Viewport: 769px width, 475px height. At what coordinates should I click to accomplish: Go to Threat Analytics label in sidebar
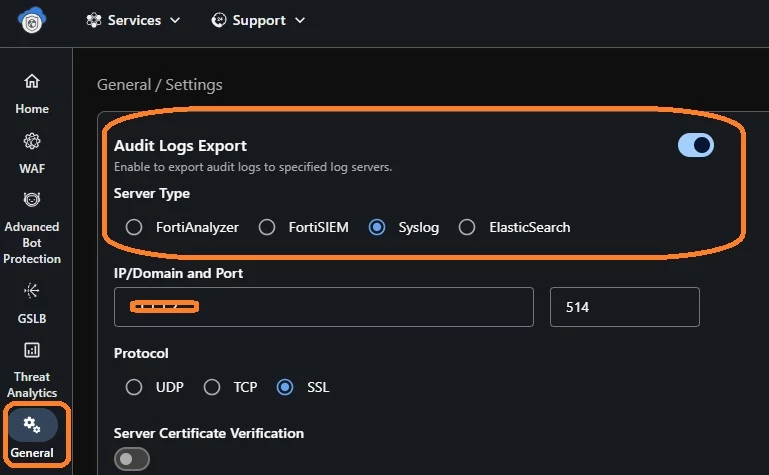click(x=32, y=385)
